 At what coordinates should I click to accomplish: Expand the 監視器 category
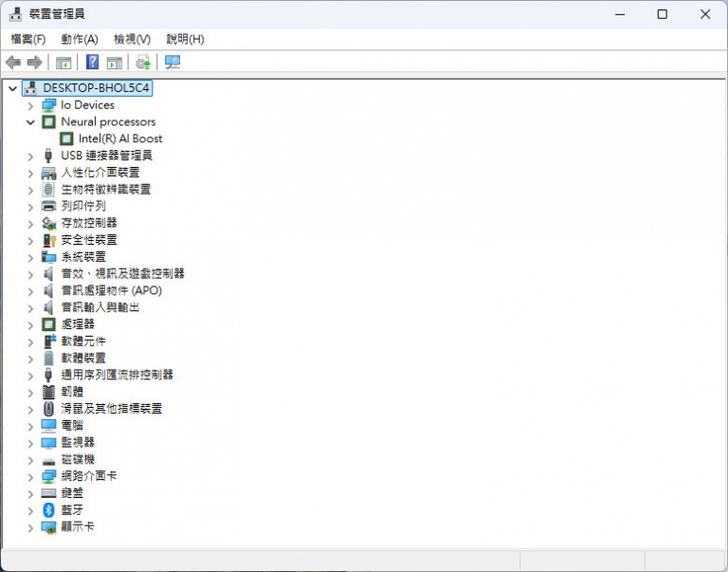click(30, 443)
